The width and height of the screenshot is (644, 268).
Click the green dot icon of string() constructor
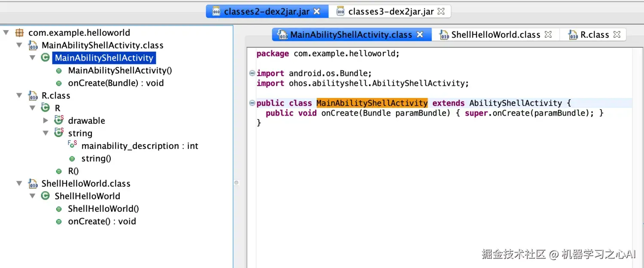coord(72,159)
